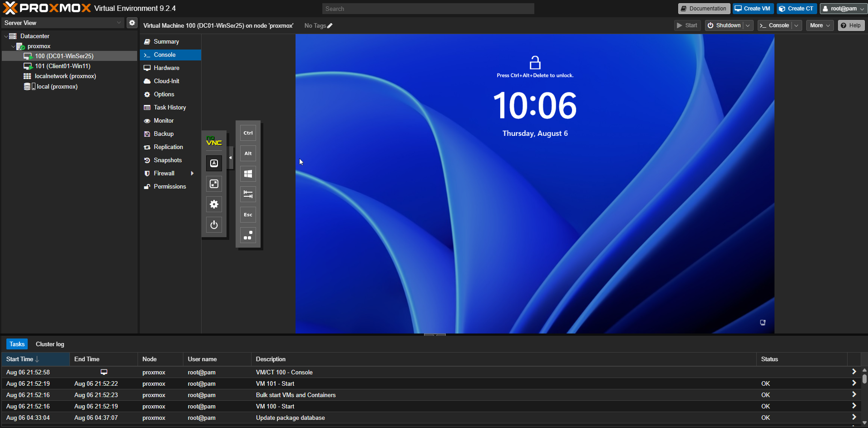Open the Server View dropdown
Screen dimensions: 868x428
[x=119, y=23]
